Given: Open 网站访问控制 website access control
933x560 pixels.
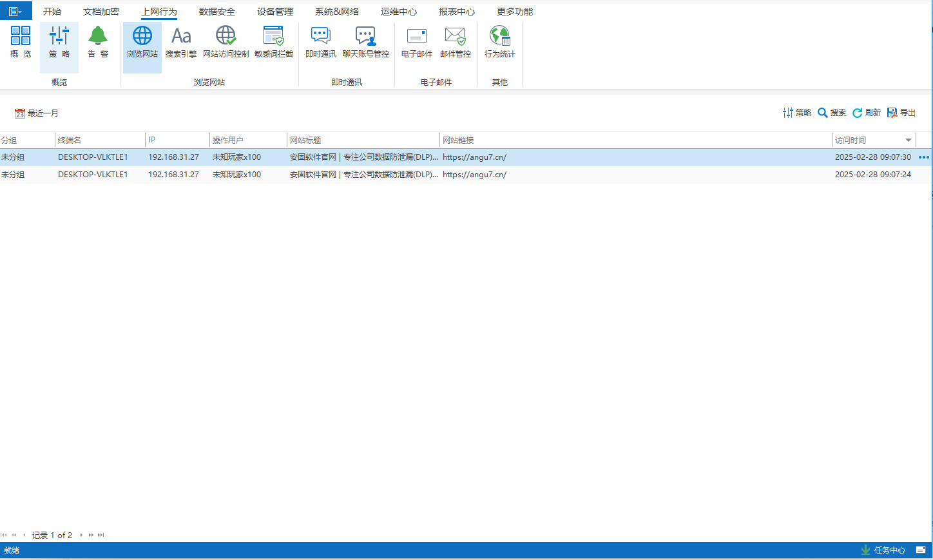Looking at the screenshot, I should click(x=226, y=42).
